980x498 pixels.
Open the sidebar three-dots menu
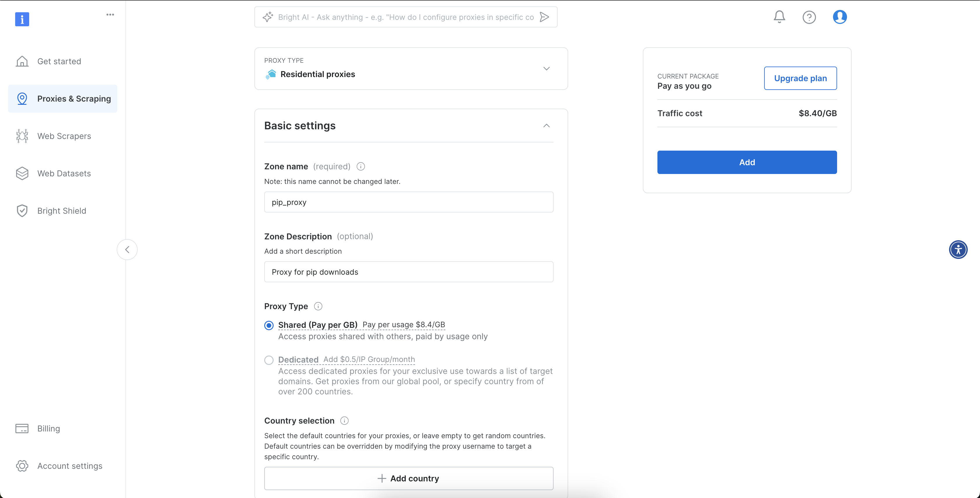click(110, 15)
